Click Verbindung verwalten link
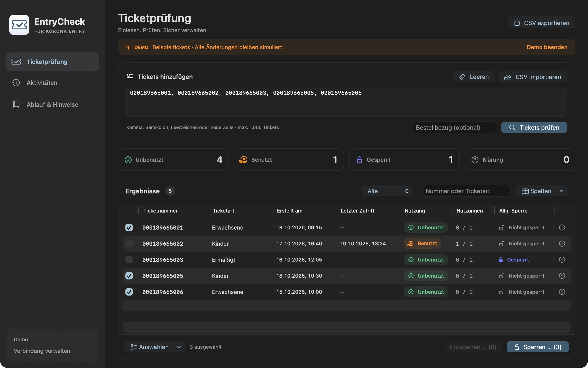Screen dimensions: 588x368 [42, 351]
